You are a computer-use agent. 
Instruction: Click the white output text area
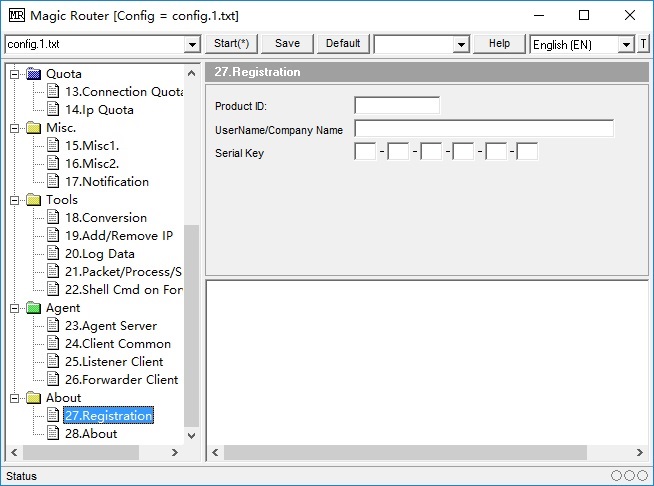click(x=427, y=362)
